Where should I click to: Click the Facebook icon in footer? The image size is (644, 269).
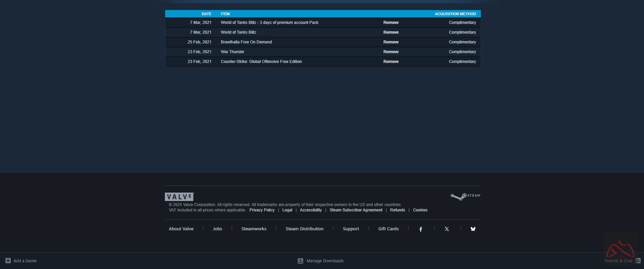(421, 229)
